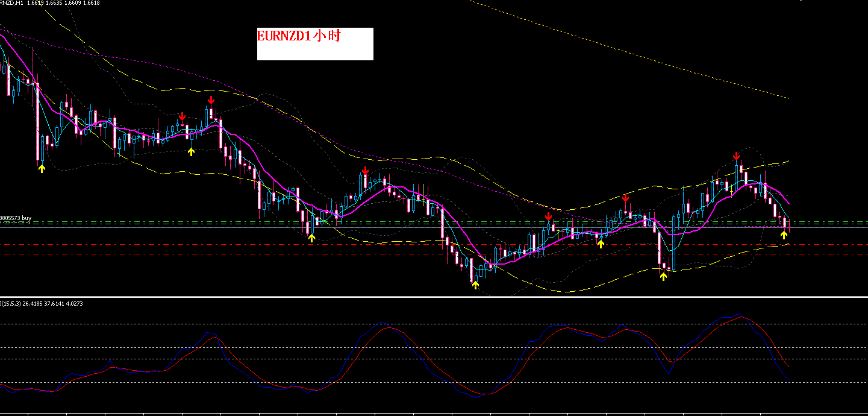The width and height of the screenshot is (868, 416).
Task: Select the red EURNZD1小时 chart label
Action: tap(299, 36)
